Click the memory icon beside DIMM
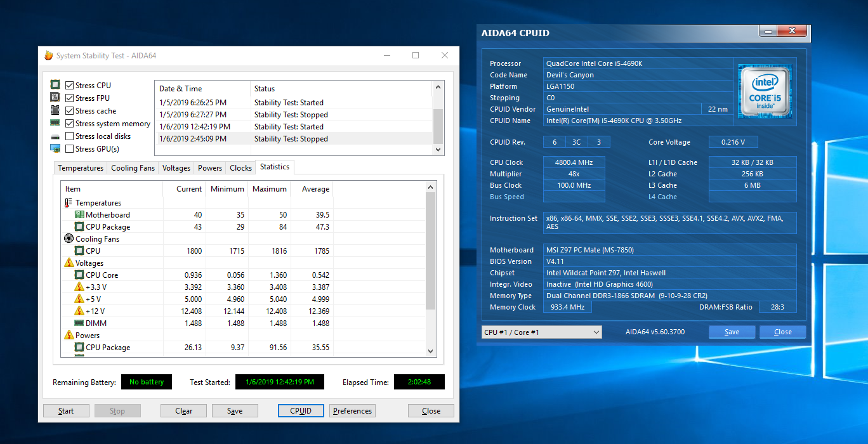This screenshot has height=444, width=868. point(79,323)
